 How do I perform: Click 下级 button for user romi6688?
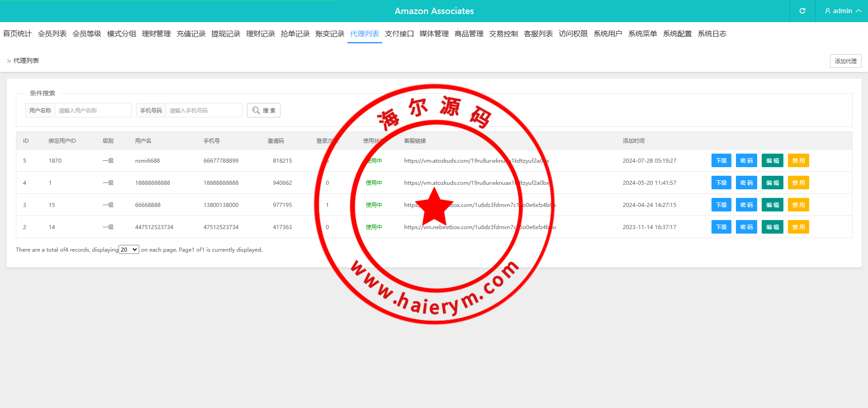[x=721, y=161]
